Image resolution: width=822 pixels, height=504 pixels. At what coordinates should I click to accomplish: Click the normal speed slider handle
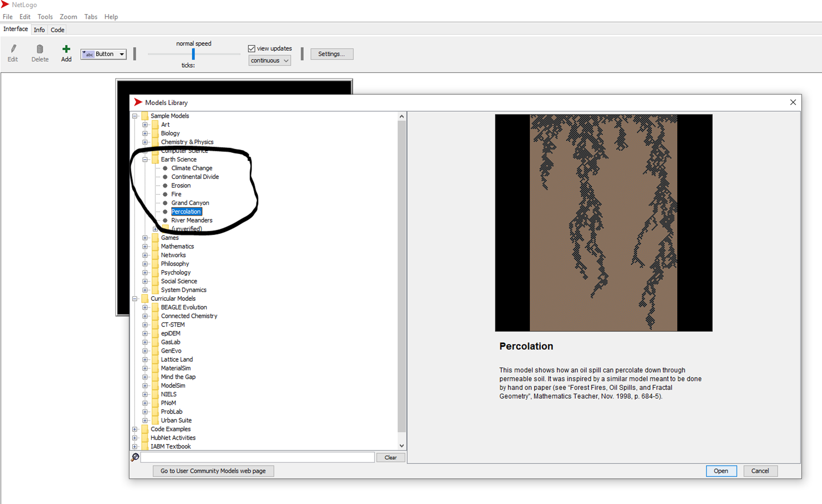coord(193,54)
